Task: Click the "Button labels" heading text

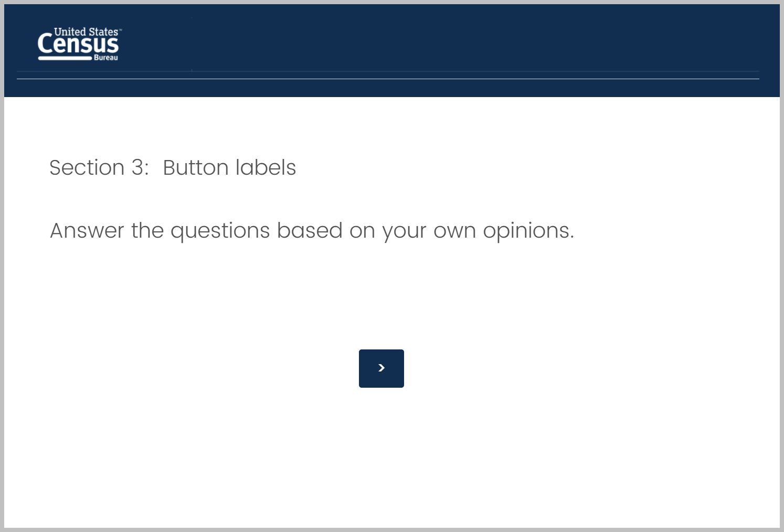Action: click(229, 168)
